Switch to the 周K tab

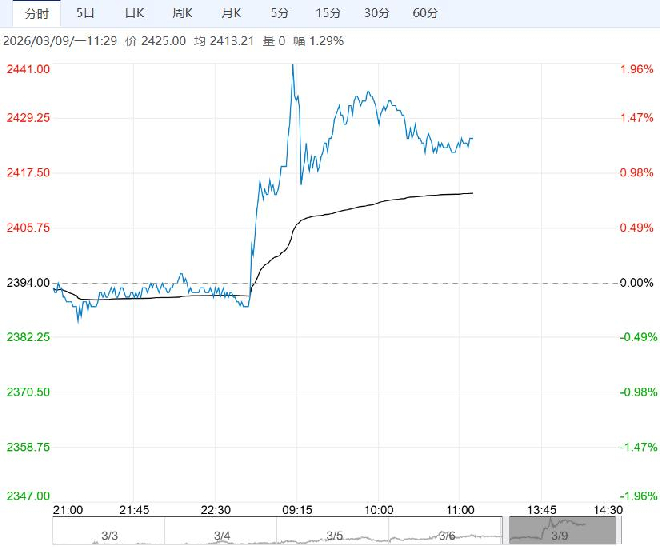coord(182,13)
